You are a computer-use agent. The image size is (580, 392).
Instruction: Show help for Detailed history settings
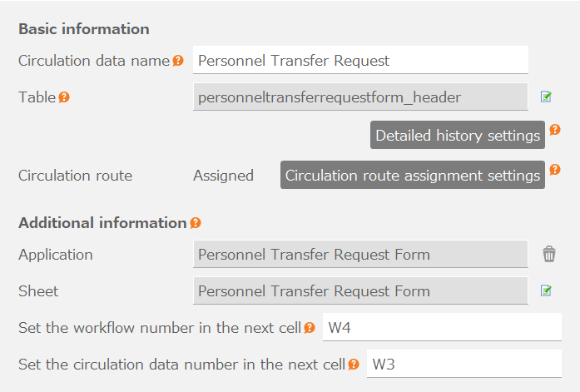pos(555,130)
